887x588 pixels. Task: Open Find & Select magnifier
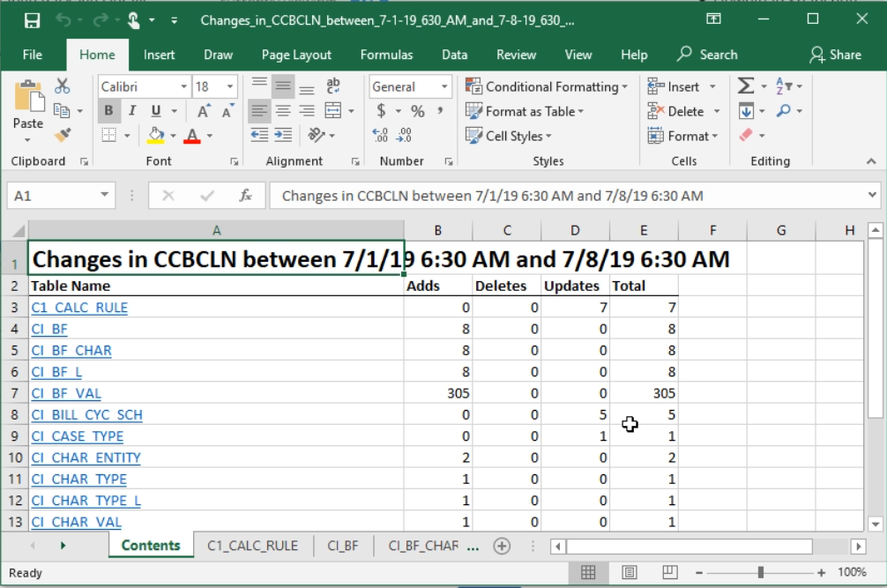click(x=784, y=111)
